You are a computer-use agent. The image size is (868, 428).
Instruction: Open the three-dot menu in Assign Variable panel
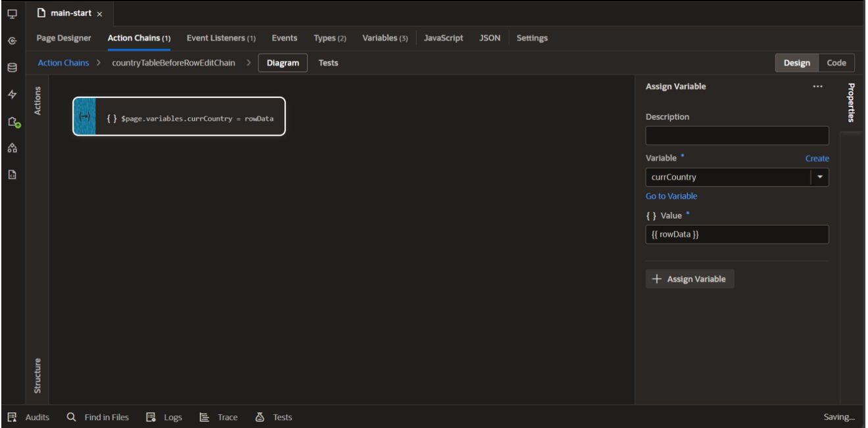coord(817,87)
